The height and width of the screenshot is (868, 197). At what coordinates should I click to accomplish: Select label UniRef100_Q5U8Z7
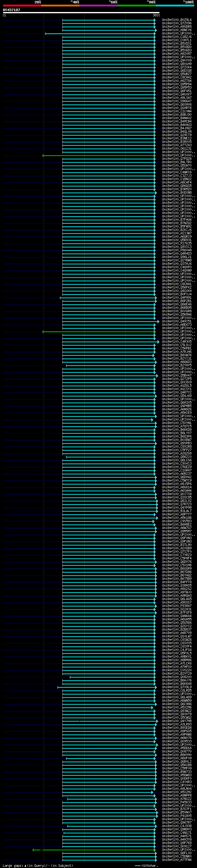pyautogui.click(x=176, y=74)
